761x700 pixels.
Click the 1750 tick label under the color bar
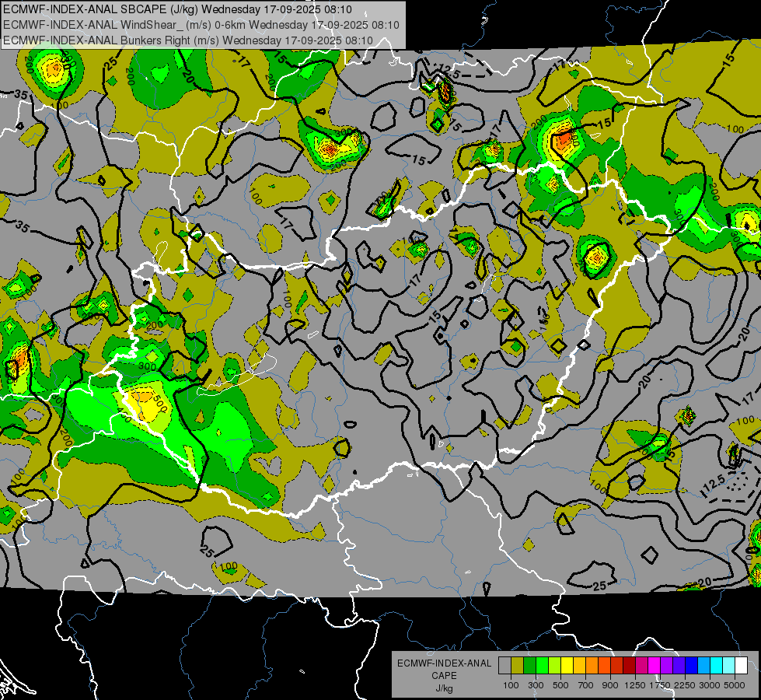660,685
